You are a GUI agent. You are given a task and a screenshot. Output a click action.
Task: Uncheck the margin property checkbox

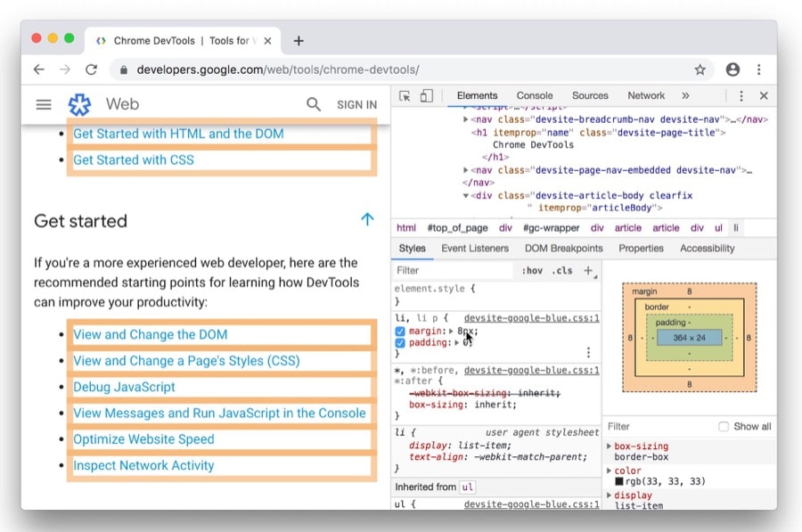pos(401,331)
